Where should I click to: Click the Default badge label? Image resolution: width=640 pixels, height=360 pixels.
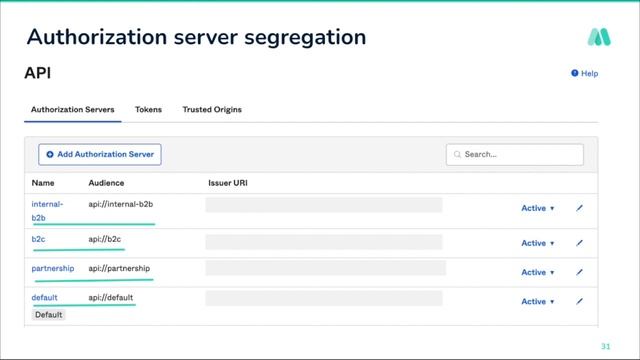(x=49, y=315)
